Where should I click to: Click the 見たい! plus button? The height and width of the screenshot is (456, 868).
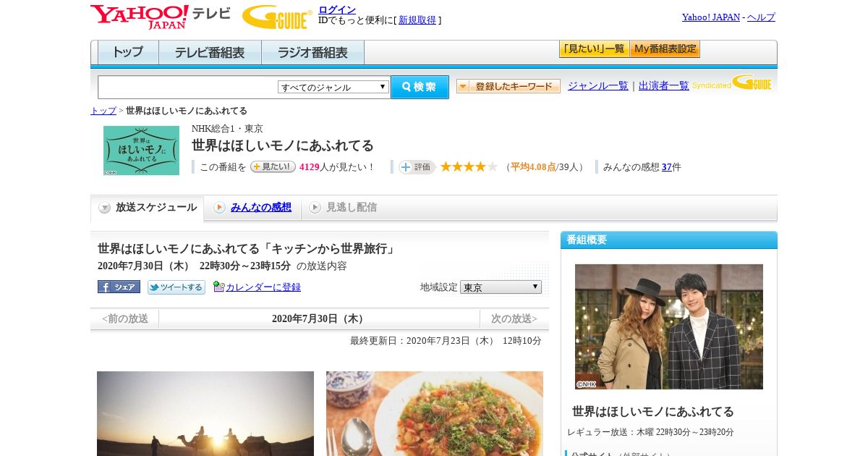[x=273, y=166]
